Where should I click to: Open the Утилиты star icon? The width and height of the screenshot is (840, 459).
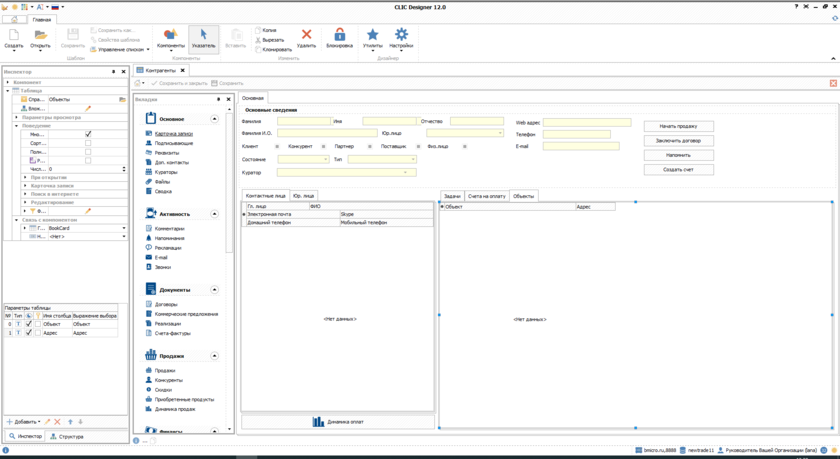pos(372,35)
